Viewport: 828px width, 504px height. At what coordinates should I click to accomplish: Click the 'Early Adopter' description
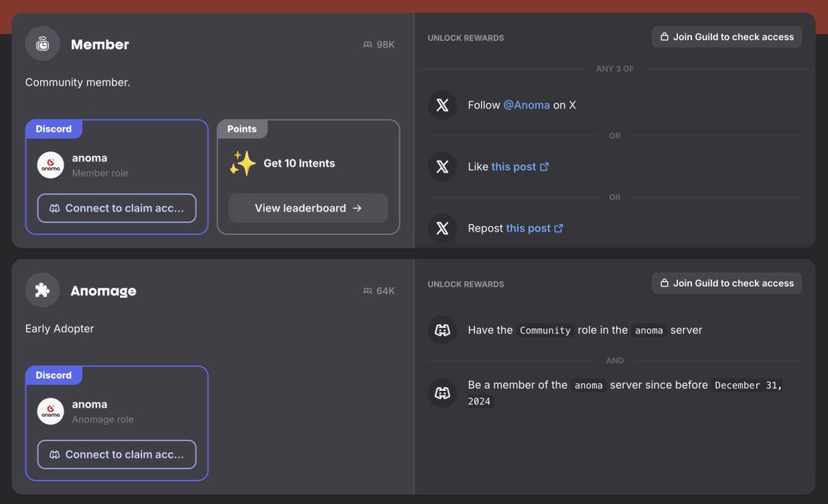[59, 329]
